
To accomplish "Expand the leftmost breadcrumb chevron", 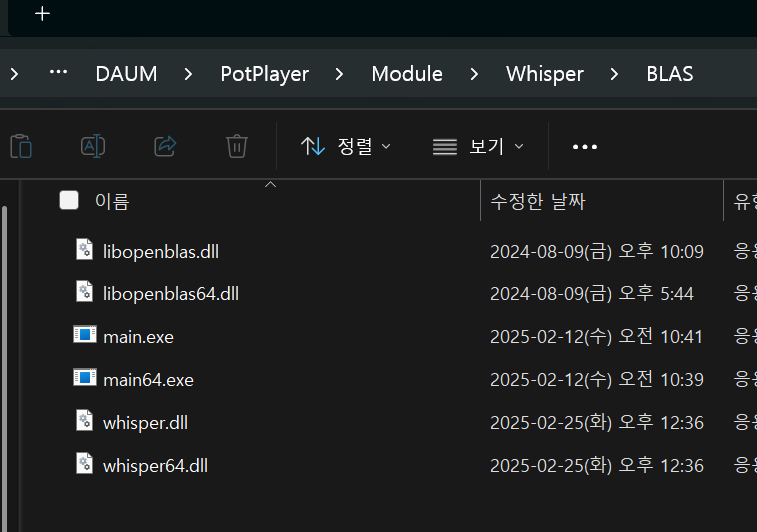I will coord(15,74).
